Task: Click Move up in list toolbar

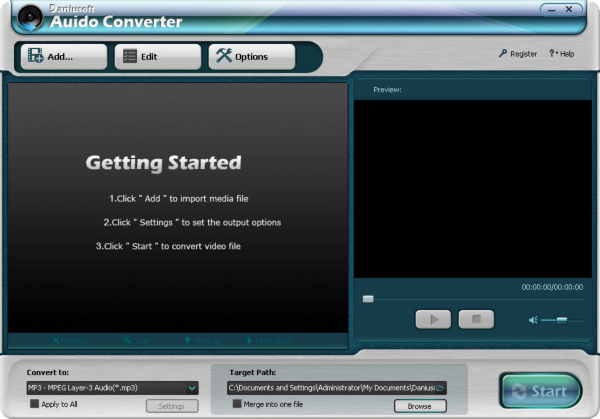Action: pyautogui.click(x=203, y=341)
